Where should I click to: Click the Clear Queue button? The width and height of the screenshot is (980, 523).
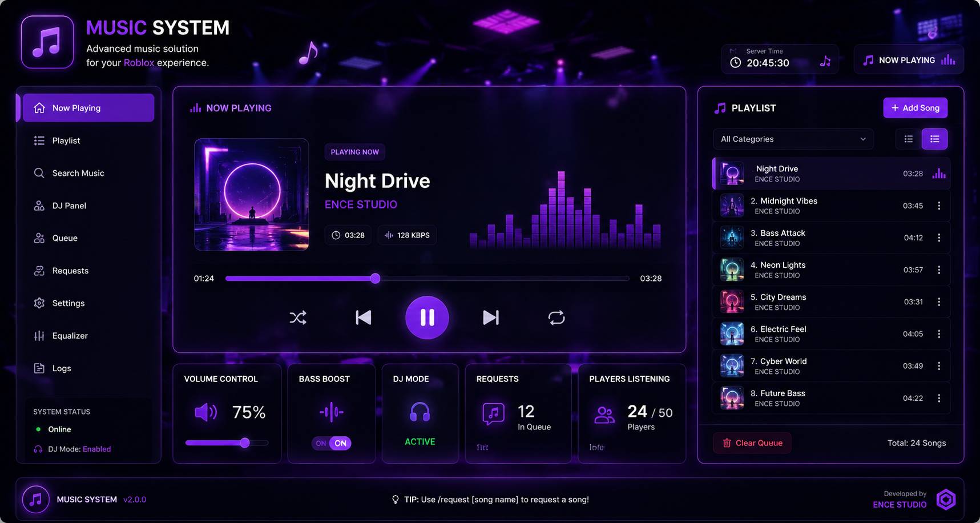click(752, 443)
